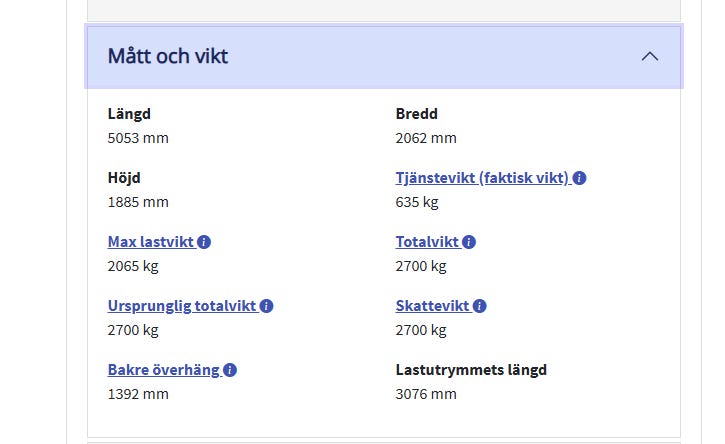The height and width of the screenshot is (444, 725).
Task: Show info icon for Ursprunglig totalvikt
Action: pyautogui.click(x=267, y=306)
